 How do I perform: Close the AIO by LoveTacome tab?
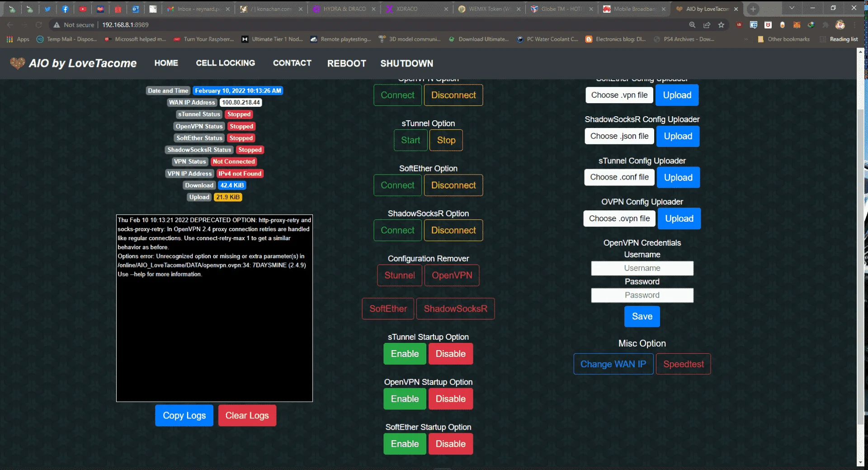[736, 9]
